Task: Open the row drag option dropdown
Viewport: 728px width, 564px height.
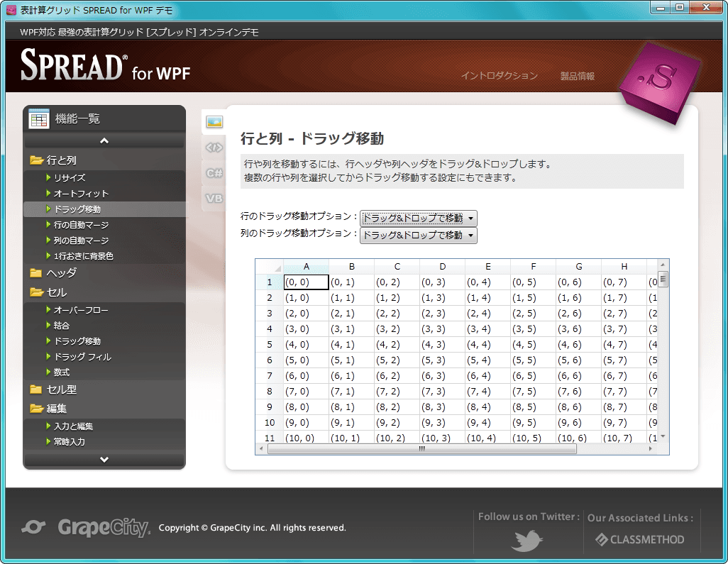Action: click(419, 219)
